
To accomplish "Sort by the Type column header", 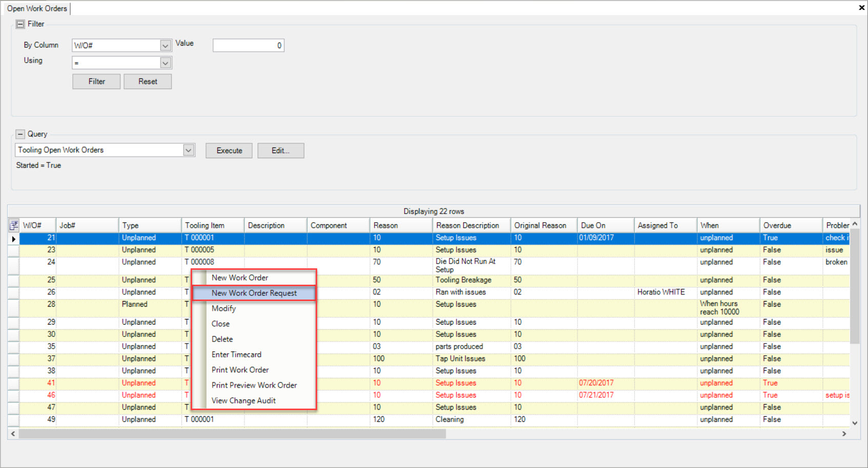I will [x=150, y=225].
